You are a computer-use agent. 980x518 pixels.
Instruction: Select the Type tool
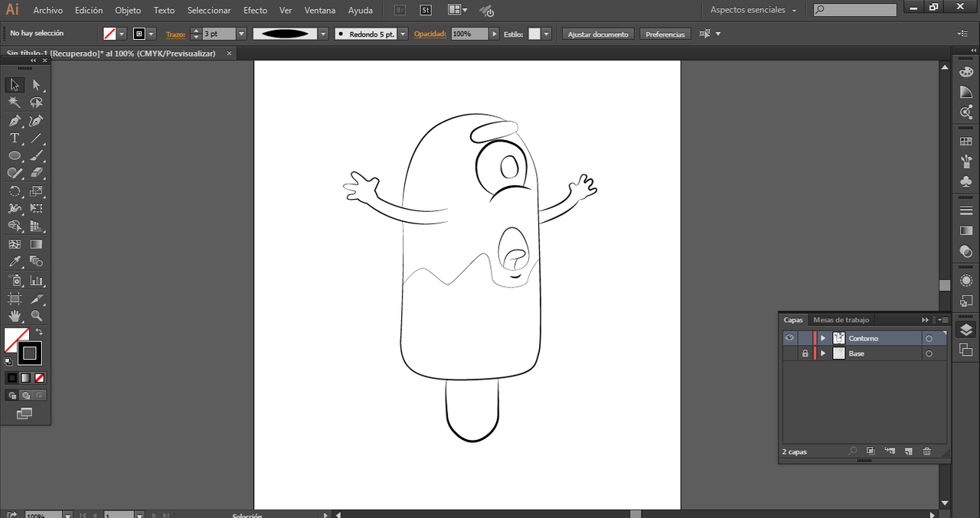coord(15,138)
